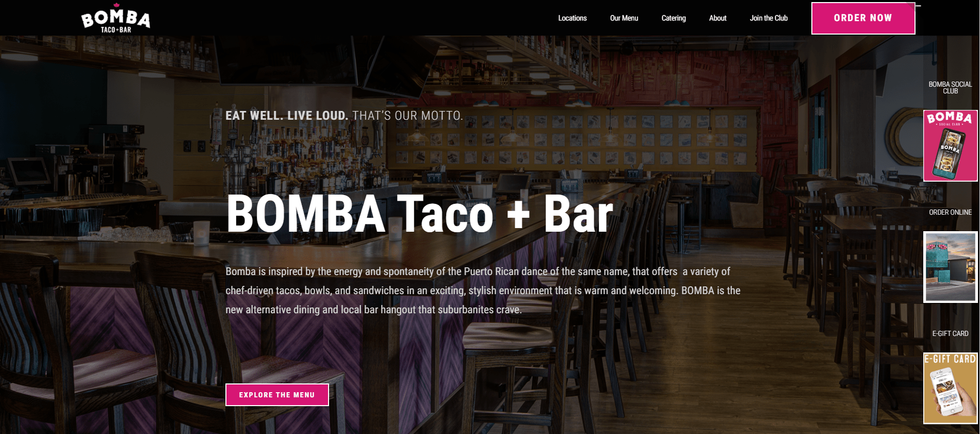The height and width of the screenshot is (434, 980).
Task: Click the ORDER ONLINE sidebar label
Action: click(x=950, y=212)
